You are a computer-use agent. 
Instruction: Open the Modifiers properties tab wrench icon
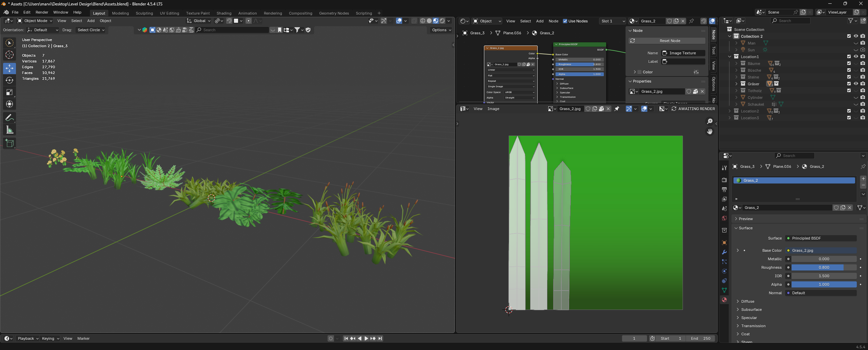click(724, 252)
